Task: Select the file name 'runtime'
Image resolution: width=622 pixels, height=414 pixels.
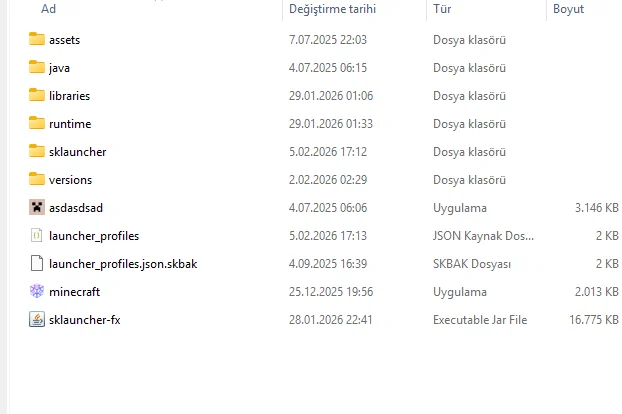Action: [x=70, y=124]
